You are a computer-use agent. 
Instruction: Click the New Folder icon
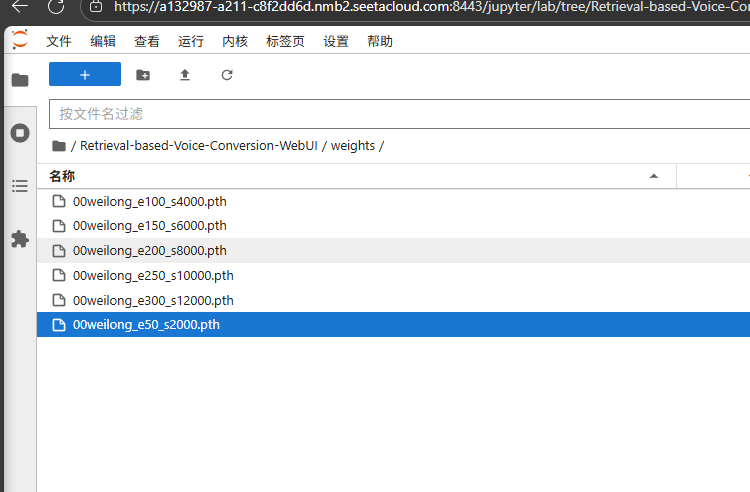tap(143, 75)
